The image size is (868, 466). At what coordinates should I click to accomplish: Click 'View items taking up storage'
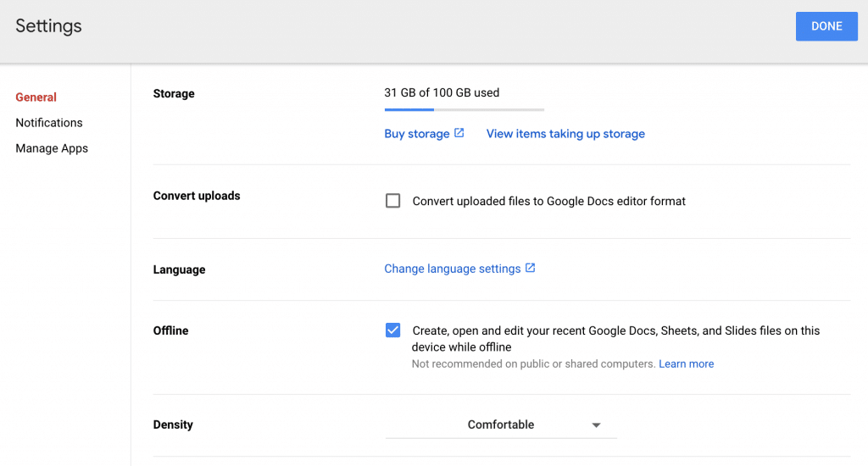(565, 134)
